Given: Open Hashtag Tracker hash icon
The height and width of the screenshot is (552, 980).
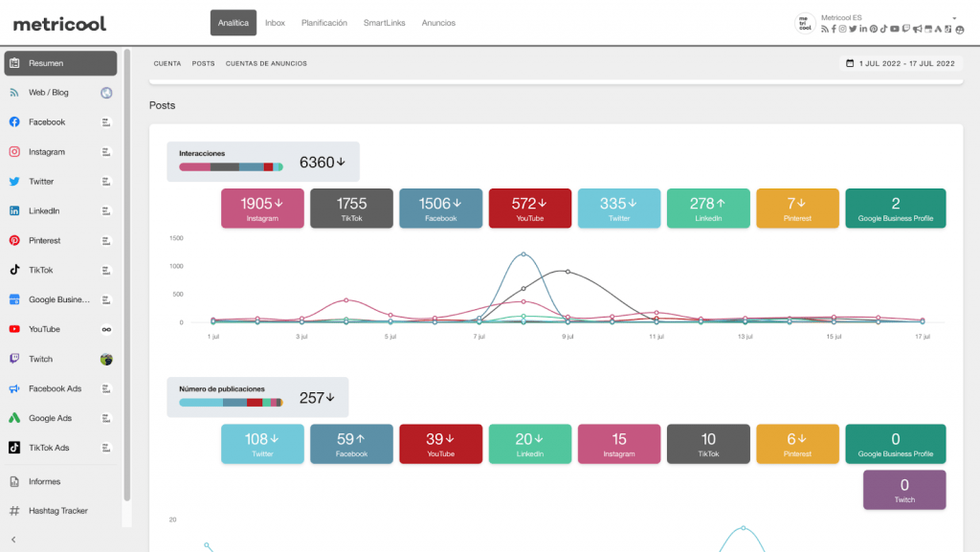Looking at the screenshot, I should tap(14, 511).
